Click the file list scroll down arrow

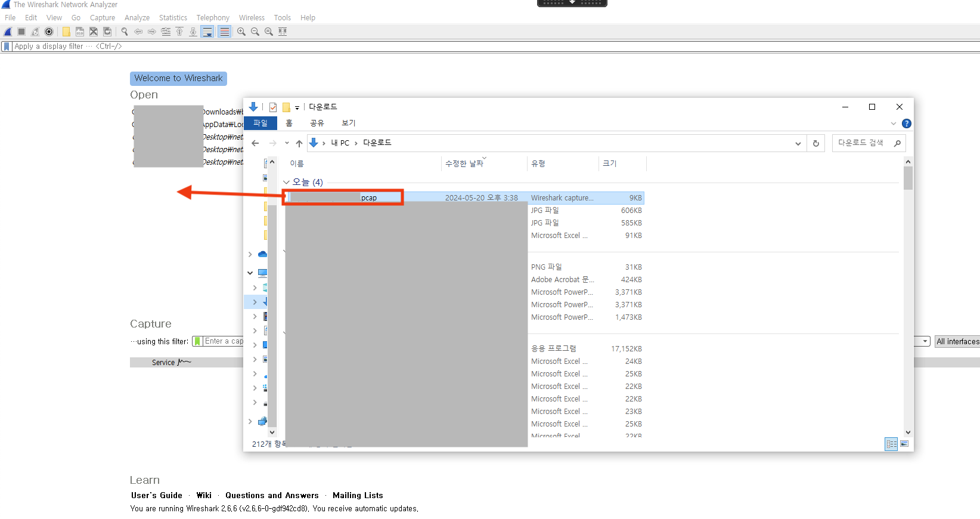908,432
